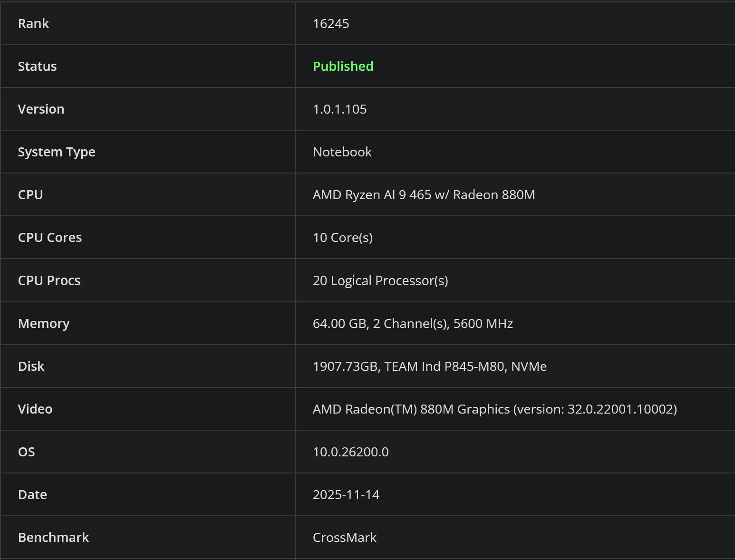Select the date 2025-11-14
This screenshot has width=735, height=560.
pyautogui.click(x=346, y=494)
